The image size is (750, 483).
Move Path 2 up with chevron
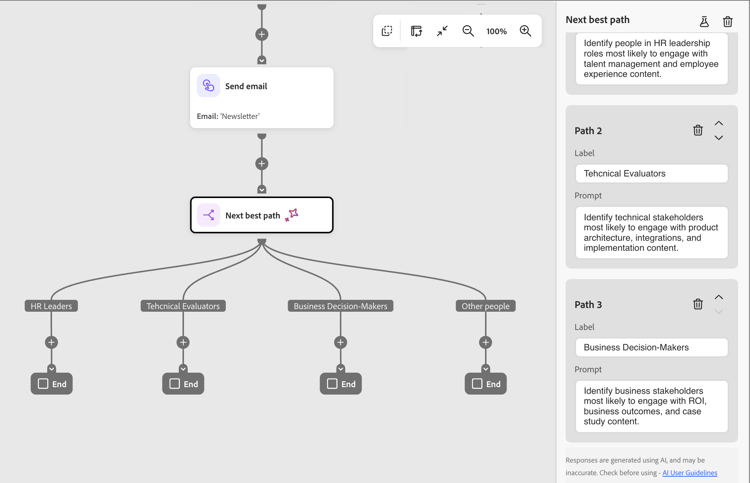coord(718,123)
